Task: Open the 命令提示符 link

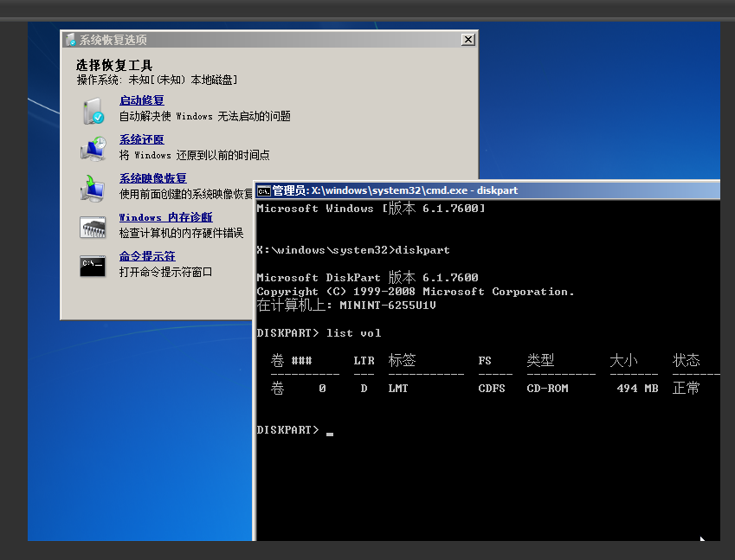Action: tap(147, 256)
